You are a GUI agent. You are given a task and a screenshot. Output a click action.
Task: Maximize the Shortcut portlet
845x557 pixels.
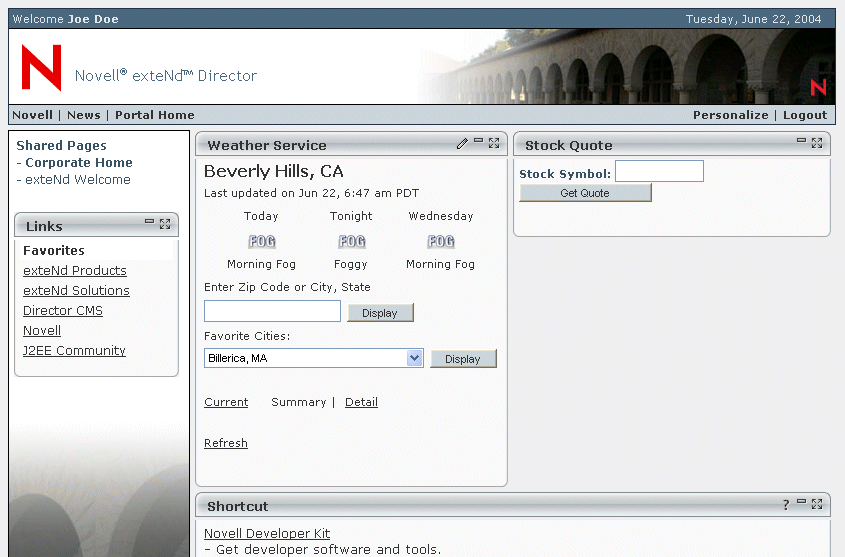pos(817,504)
